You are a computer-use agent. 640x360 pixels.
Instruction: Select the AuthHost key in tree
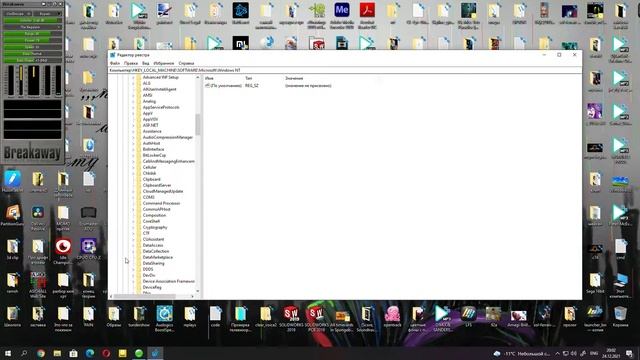tap(151, 143)
